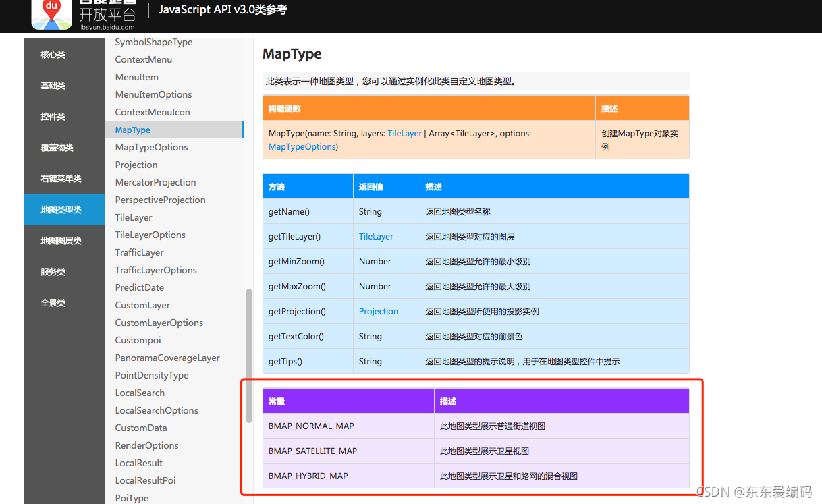Viewport: 822px width, 504px height.
Task: Click the 返回值 column header
Action: [x=387, y=186]
